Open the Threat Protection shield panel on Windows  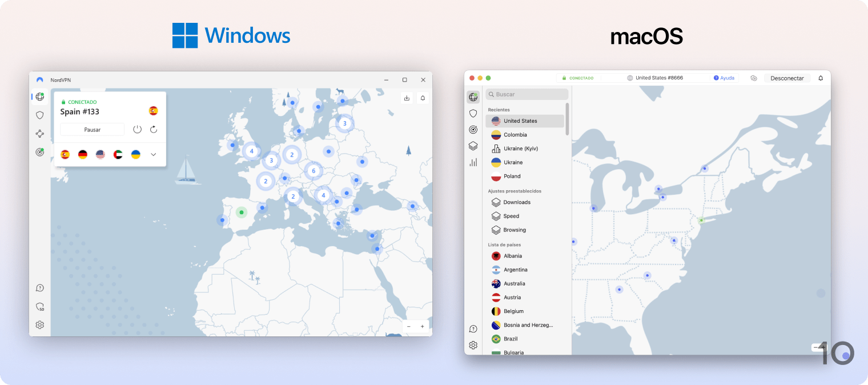tap(39, 115)
